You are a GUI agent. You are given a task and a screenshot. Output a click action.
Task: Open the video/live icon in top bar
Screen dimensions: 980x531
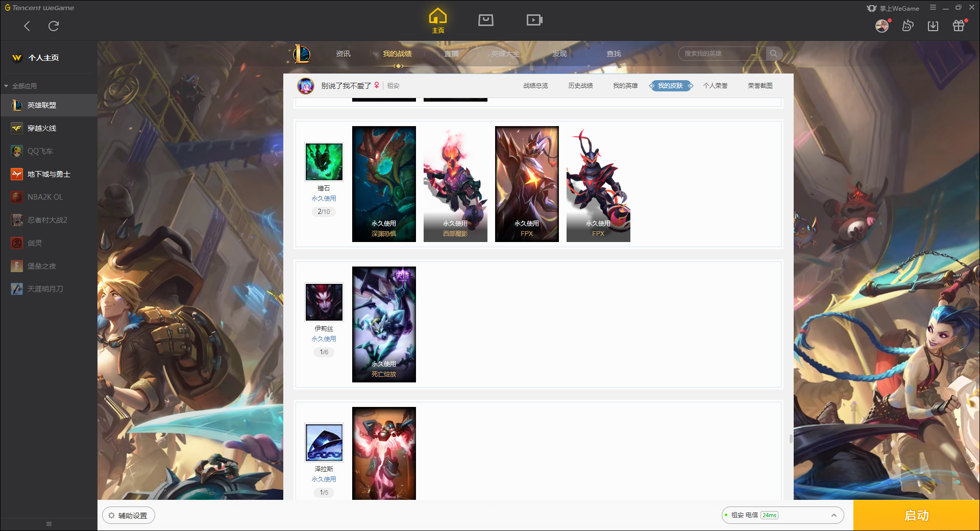[x=534, y=20]
